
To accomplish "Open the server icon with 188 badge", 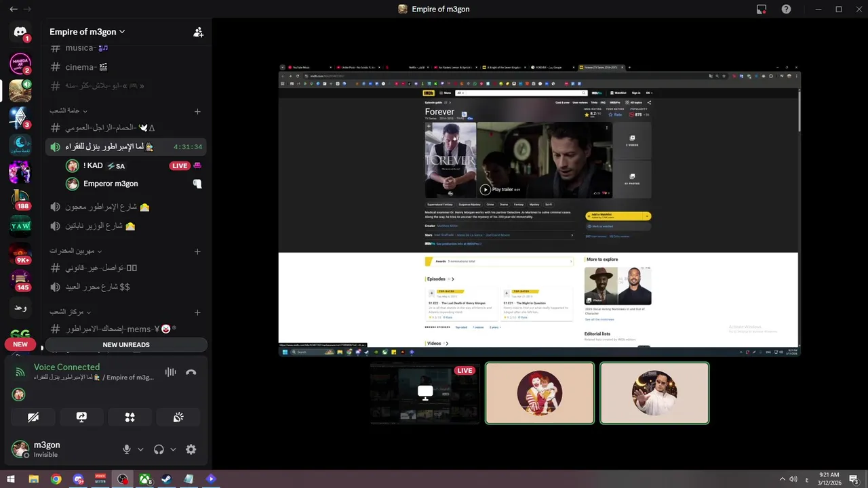I will tap(20, 199).
